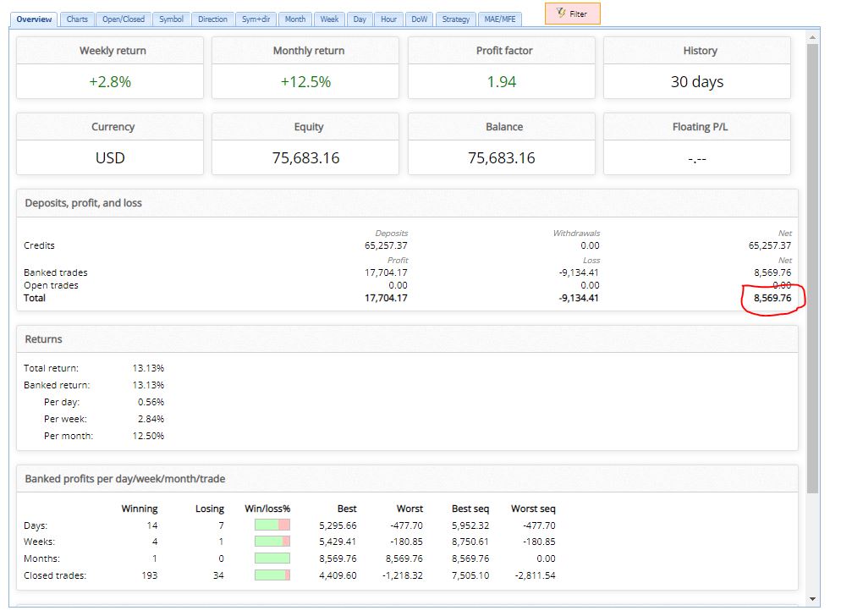Switch to the DoW tab

(x=419, y=19)
